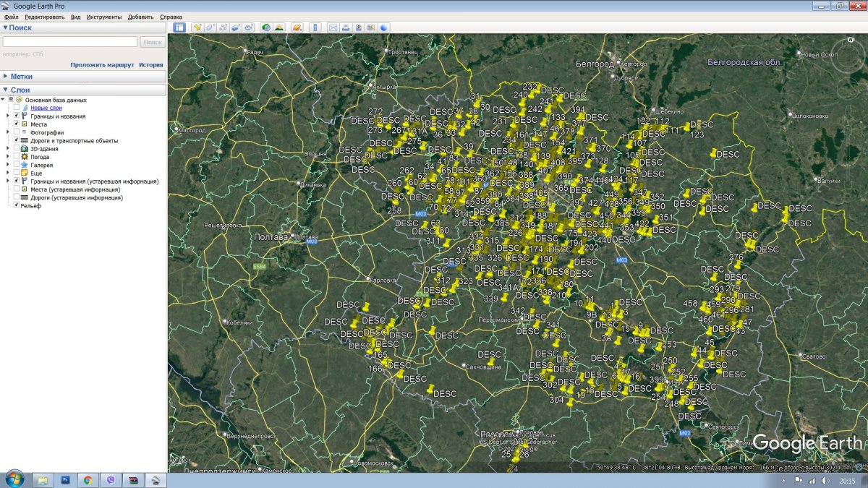Click the Проложить маршрут link
Viewport: 868px width, 488px height.
[x=102, y=64]
